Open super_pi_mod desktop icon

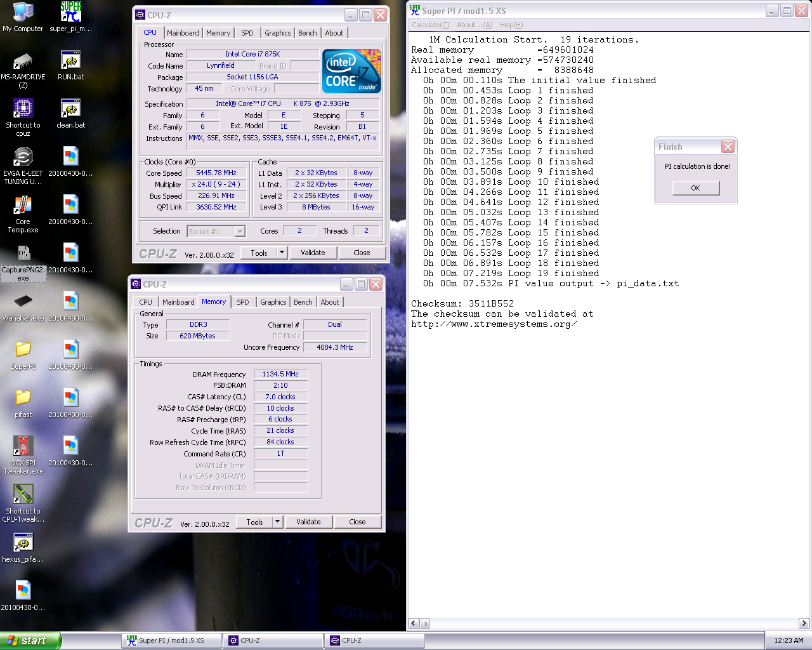70,17
